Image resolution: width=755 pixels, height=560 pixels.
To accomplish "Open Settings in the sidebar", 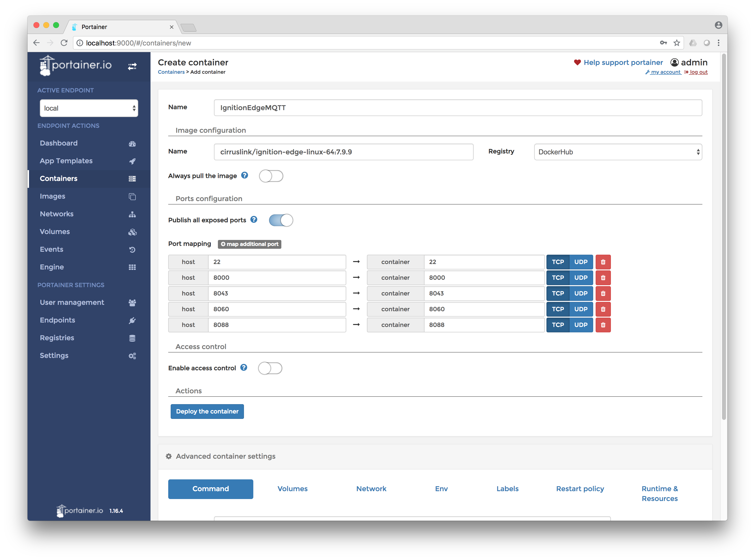I will pos(89,355).
